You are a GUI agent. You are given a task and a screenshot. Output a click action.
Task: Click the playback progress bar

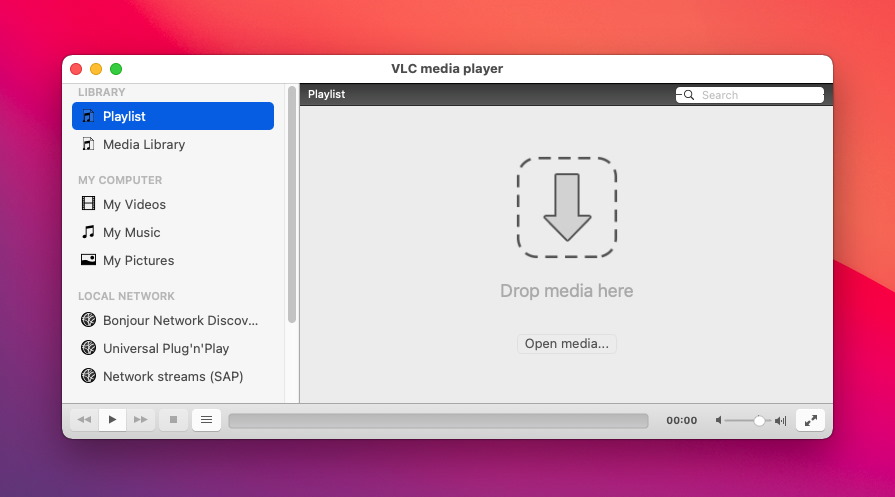[x=438, y=421]
